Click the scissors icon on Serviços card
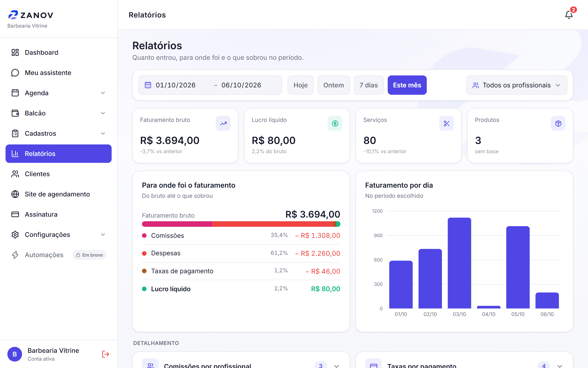 point(446,124)
